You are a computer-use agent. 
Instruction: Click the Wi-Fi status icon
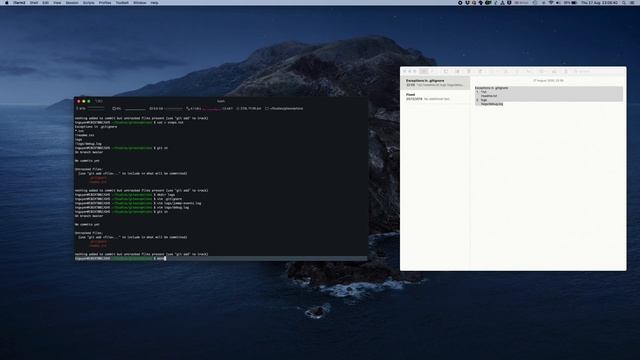551,2
